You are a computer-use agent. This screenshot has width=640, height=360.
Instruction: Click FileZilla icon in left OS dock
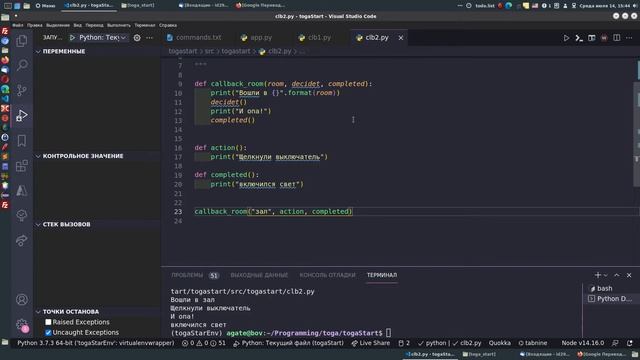(5, 31)
